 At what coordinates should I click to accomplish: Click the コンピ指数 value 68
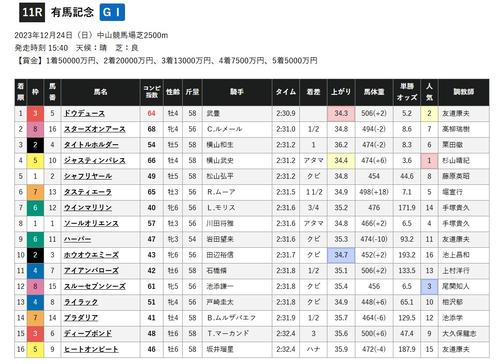(152, 129)
